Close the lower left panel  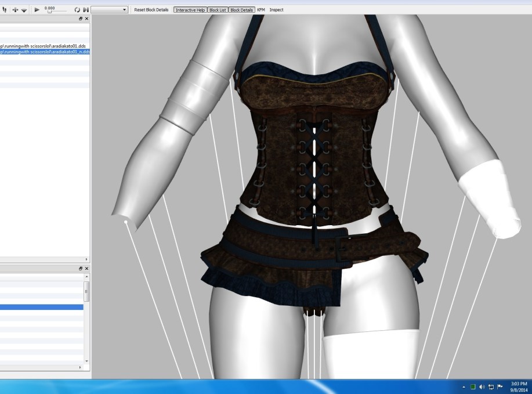(x=86, y=269)
